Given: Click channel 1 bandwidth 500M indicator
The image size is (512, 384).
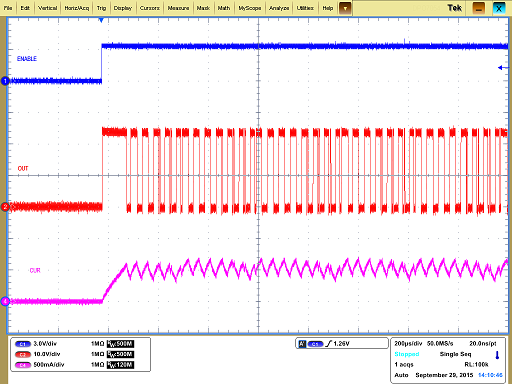Looking at the screenshot, I should tap(120, 344).
